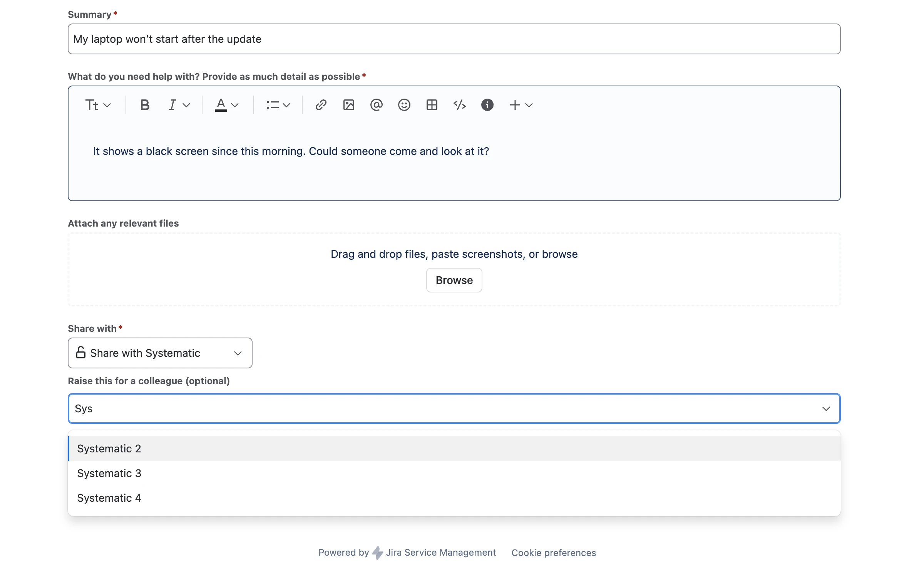
Task: Open the emoji picker
Action: [x=404, y=105]
